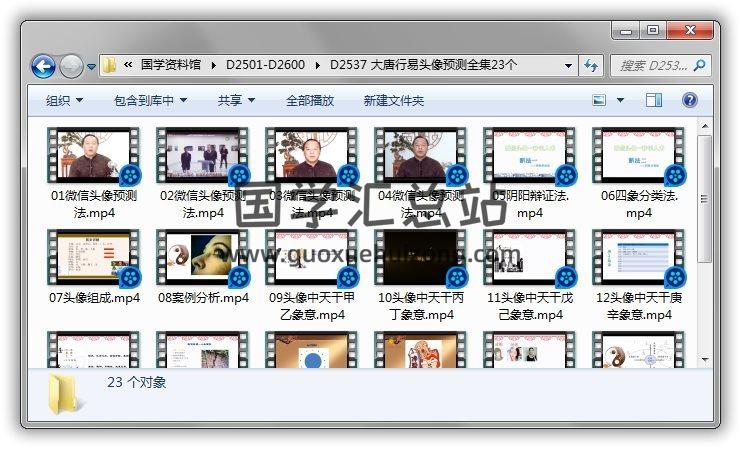Open the address bar history dropdown
The width and height of the screenshot is (741, 449).
coord(568,66)
